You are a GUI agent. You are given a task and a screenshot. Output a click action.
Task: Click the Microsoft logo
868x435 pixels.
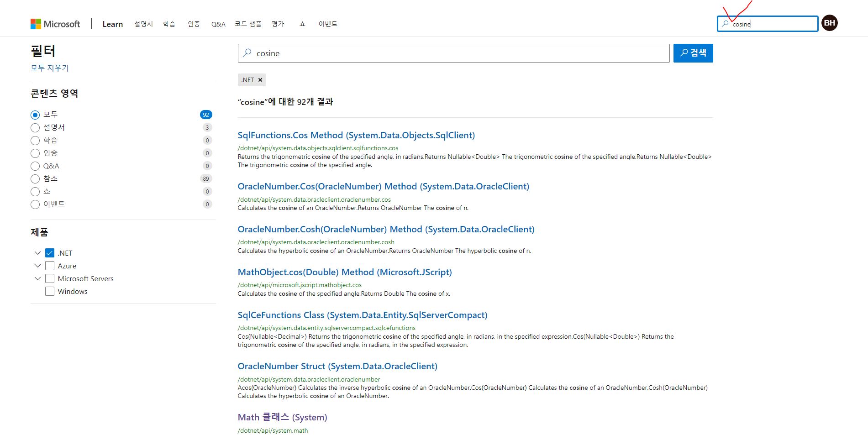click(55, 24)
